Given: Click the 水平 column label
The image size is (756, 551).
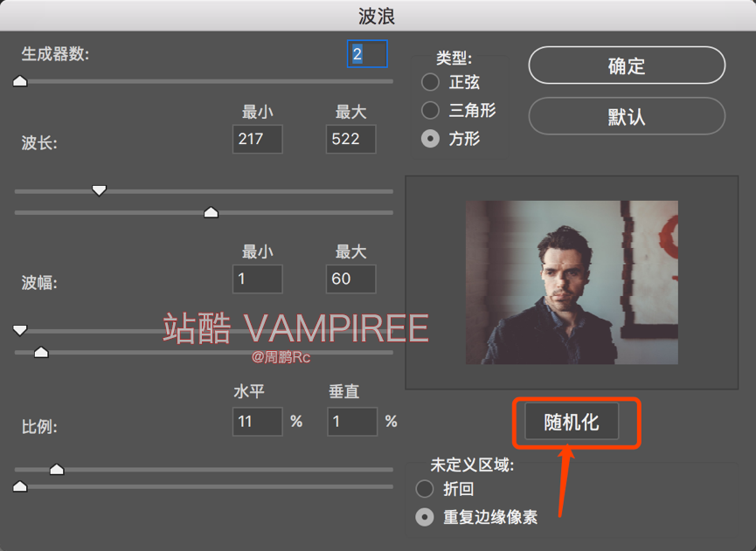Looking at the screenshot, I should 249,391.
